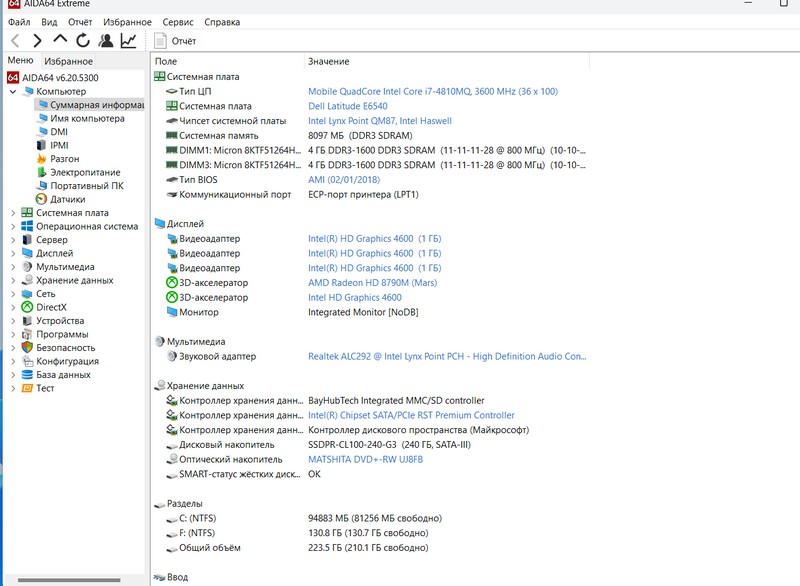This screenshot has width=800, height=586.
Task: Open the Файл menu
Action: click(x=19, y=22)
